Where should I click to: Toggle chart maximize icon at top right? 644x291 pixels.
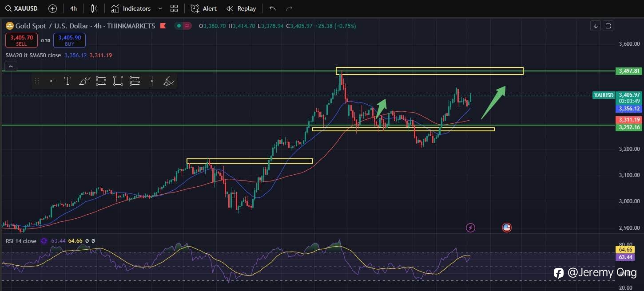point(608,26)
